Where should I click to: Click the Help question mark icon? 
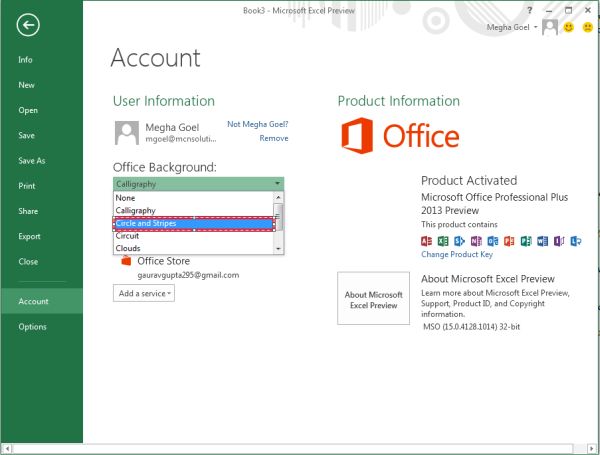coord(530,10)
